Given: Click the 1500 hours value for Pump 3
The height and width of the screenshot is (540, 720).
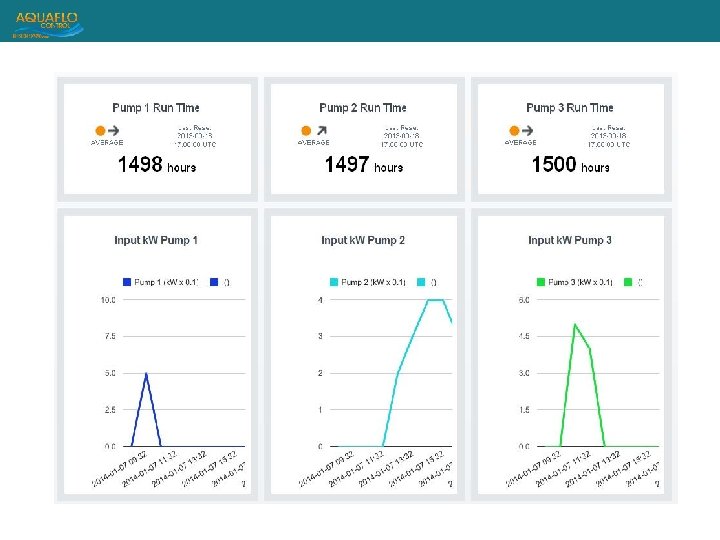Looking at the screenshot, I should pyautogui.click(x=570, y=164).
